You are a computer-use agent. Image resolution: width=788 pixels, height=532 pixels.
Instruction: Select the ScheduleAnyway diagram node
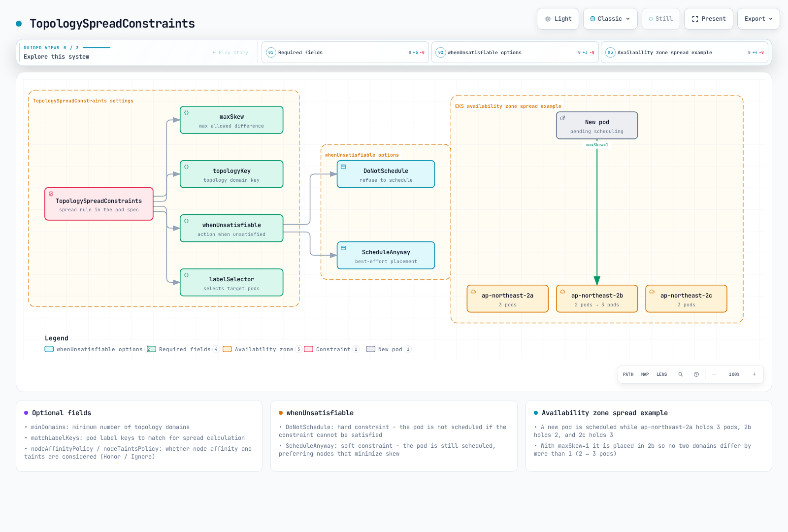(x=386, y=255)
